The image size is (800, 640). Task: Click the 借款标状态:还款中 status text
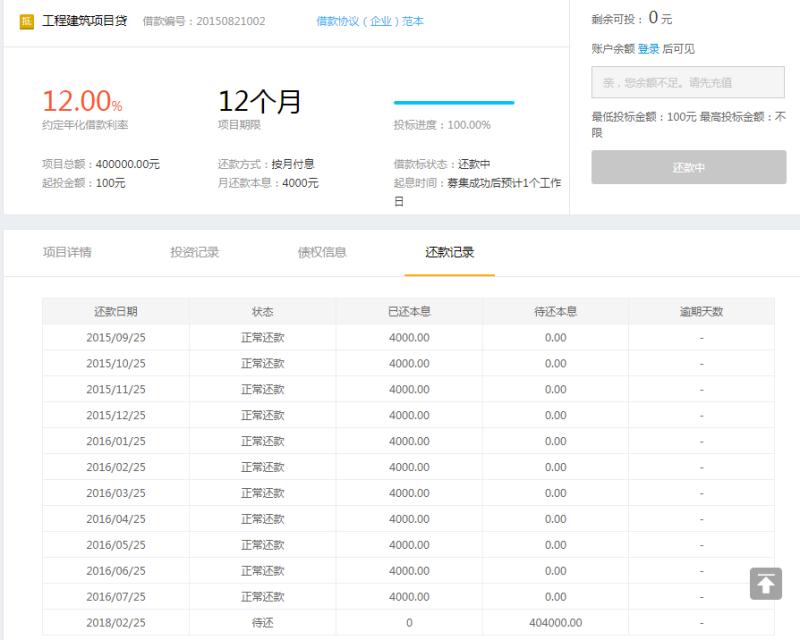point(442,164)
